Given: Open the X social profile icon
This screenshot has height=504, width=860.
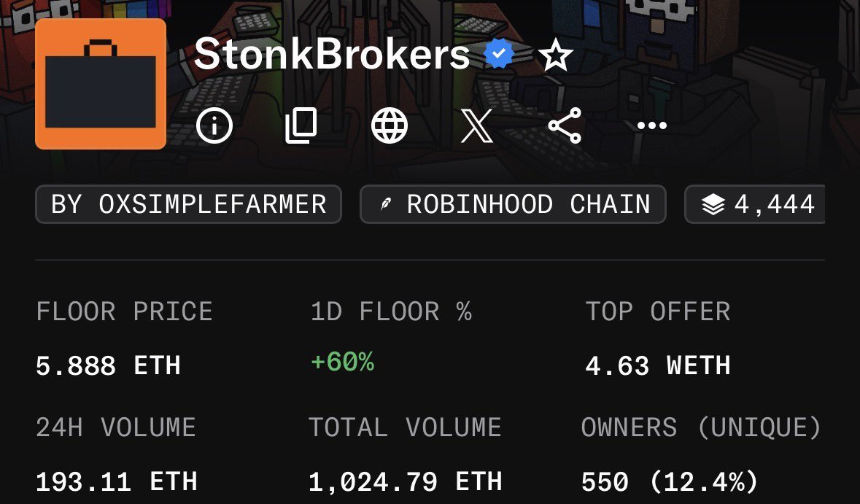Looking at the screenshot, I should [476, 125].
